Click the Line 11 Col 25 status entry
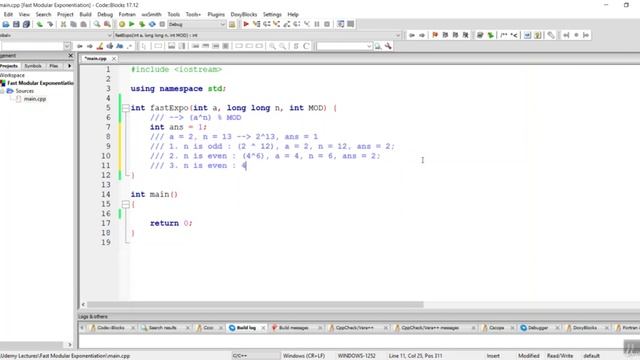The height and width of the screenshot is (360, 640). [x=415, y=356]
